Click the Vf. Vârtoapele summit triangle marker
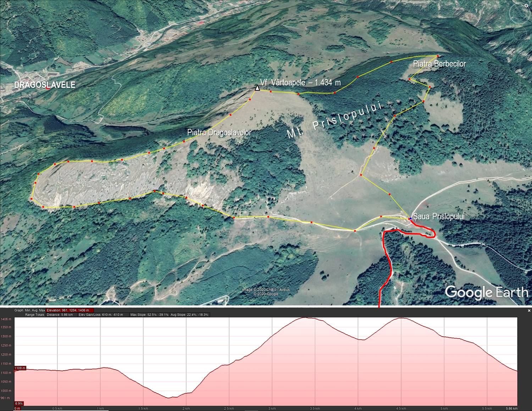Viewport: 532px width, 411px height. point(257,88)
